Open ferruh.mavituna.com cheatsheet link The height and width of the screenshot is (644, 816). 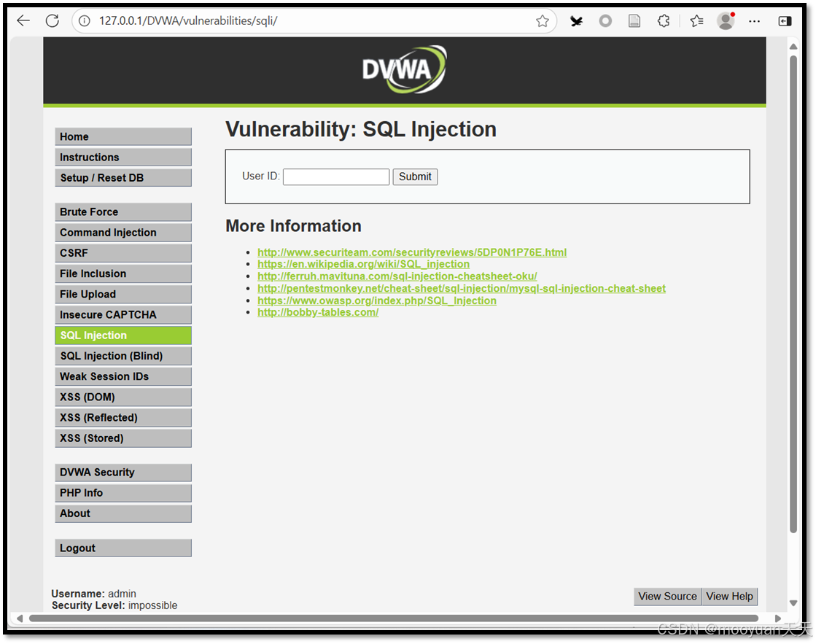click(x=397, y=276)
